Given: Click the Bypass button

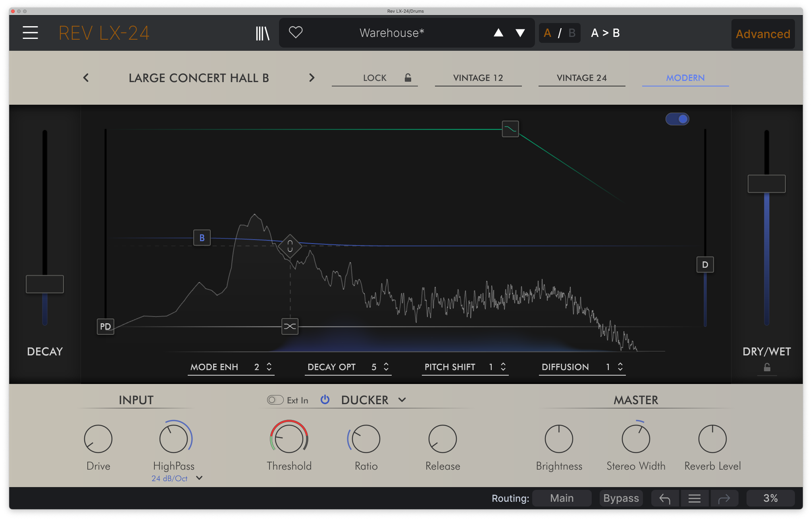Looking at the screenshot, I should pyautogui.click(x=621, y=498).
